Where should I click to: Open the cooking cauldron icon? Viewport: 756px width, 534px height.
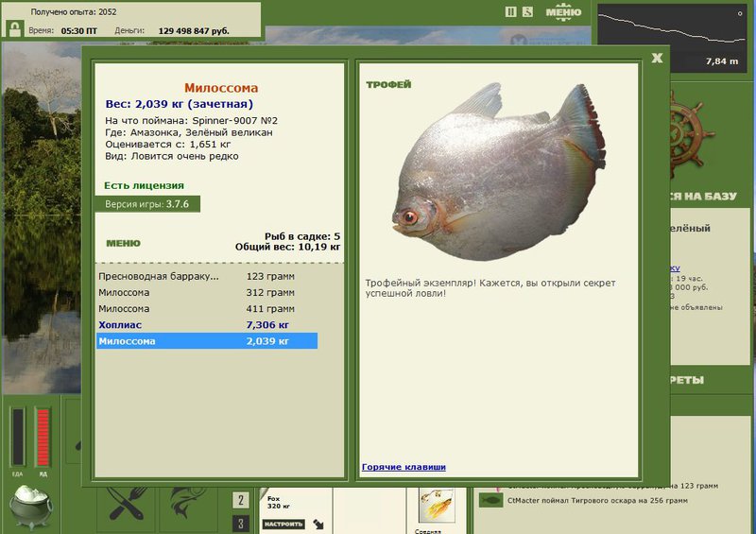31,507
